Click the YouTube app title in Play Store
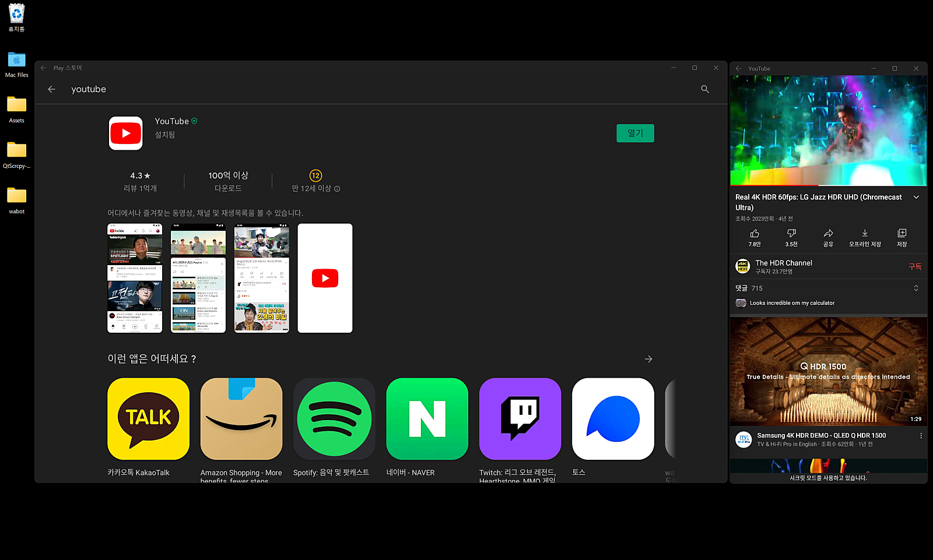 [x=171, y=121]
